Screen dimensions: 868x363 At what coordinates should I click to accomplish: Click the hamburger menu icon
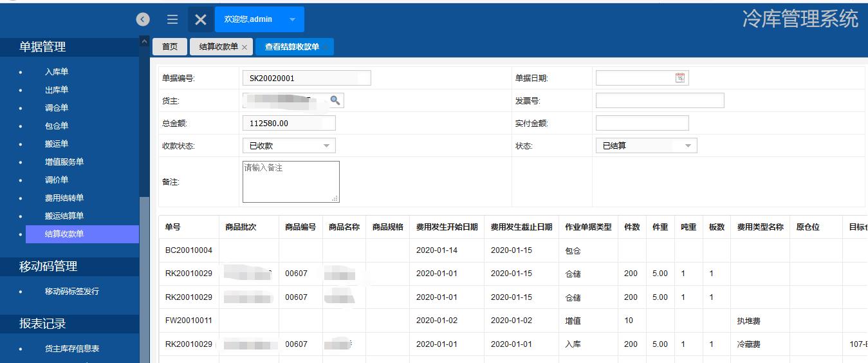(172, 20)
